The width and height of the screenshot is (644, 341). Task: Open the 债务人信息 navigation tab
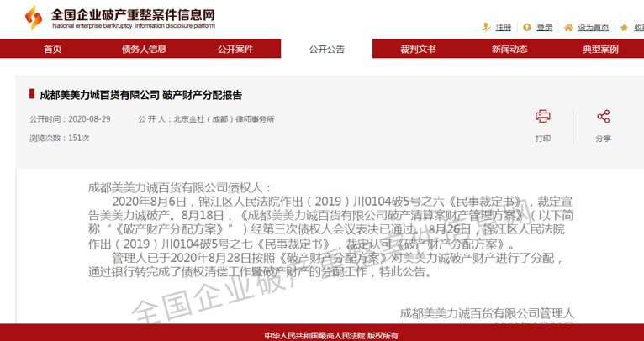(144, 50)
